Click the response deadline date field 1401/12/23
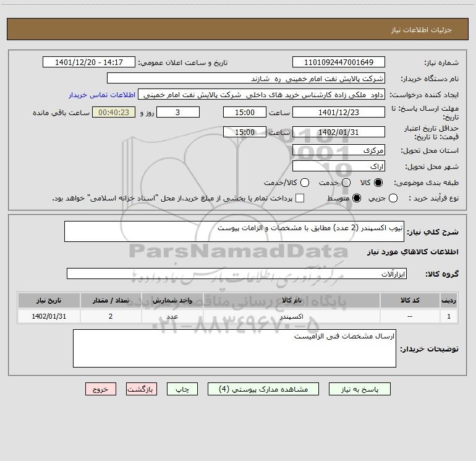 click(x=339, y=113)
